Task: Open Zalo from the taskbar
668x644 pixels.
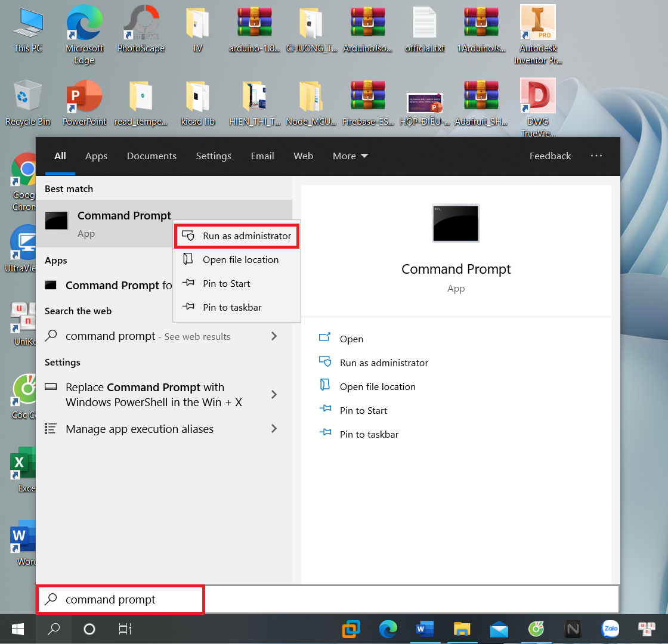Action: tap(610, 628)
